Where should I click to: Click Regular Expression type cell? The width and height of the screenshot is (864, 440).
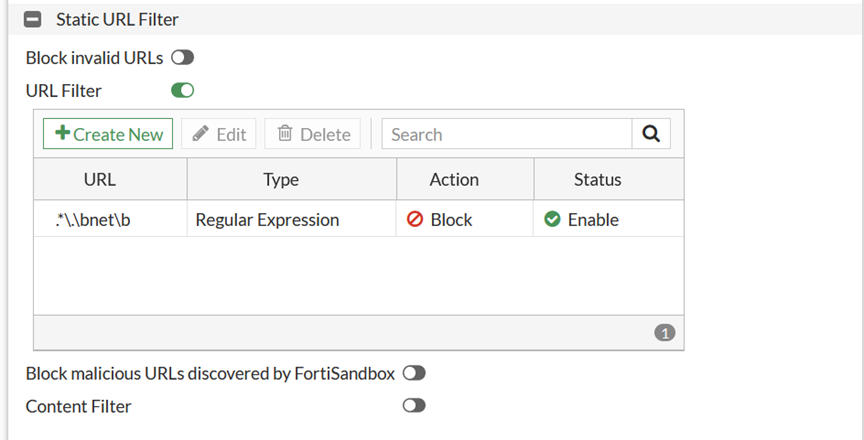tap(267, 219)
